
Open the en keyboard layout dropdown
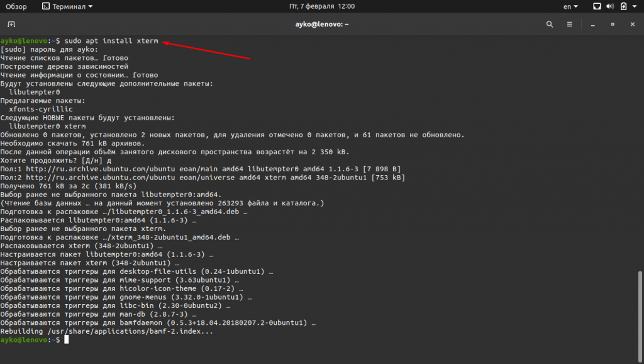coord(570,6)
